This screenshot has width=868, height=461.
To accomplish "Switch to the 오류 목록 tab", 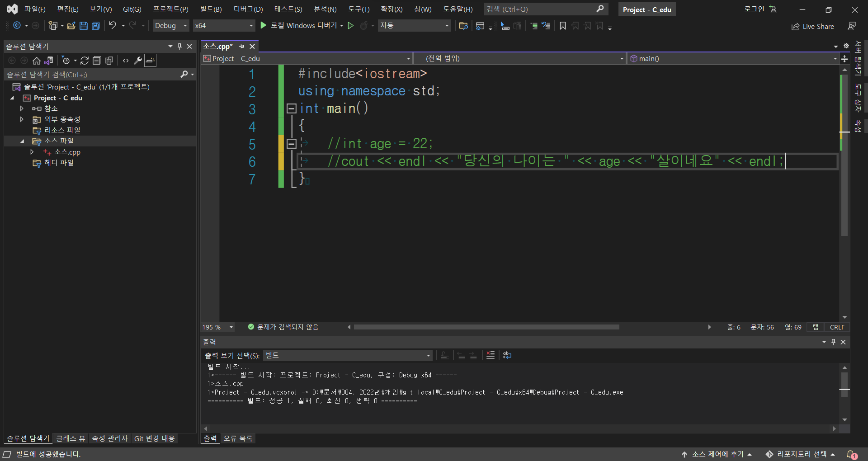I will coord(238,438).
